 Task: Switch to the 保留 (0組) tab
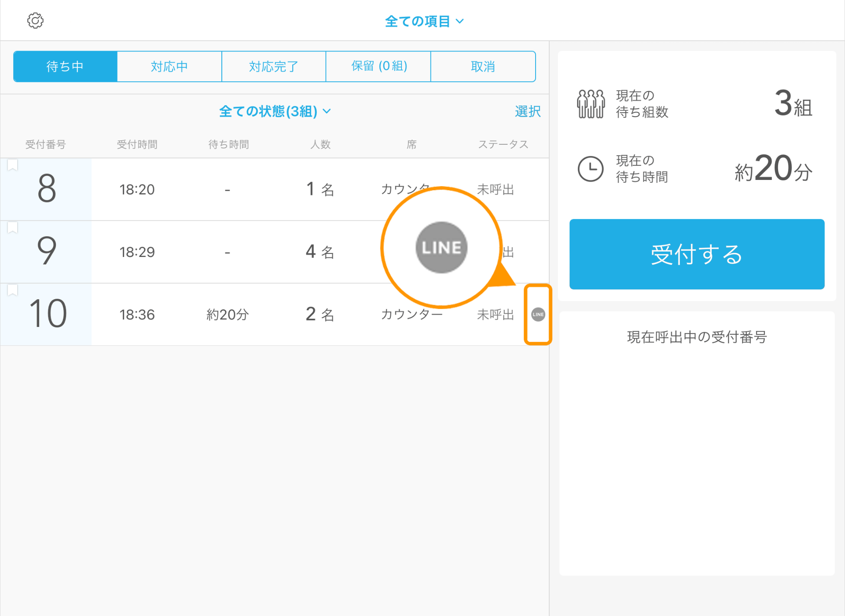(378, 66)
